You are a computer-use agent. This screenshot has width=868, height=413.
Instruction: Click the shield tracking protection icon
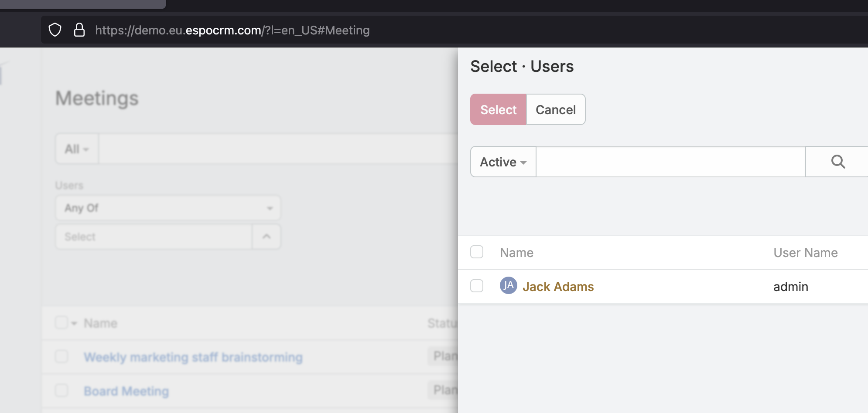pyautogui.click(x=55, y=30)
